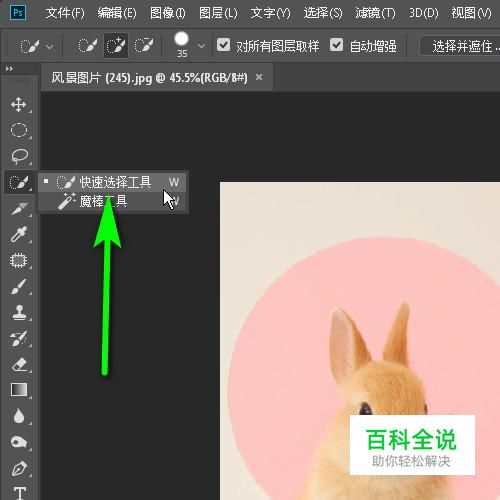Select the History Brush tool
Screen dimensions: 500x500
pos(19,338)
